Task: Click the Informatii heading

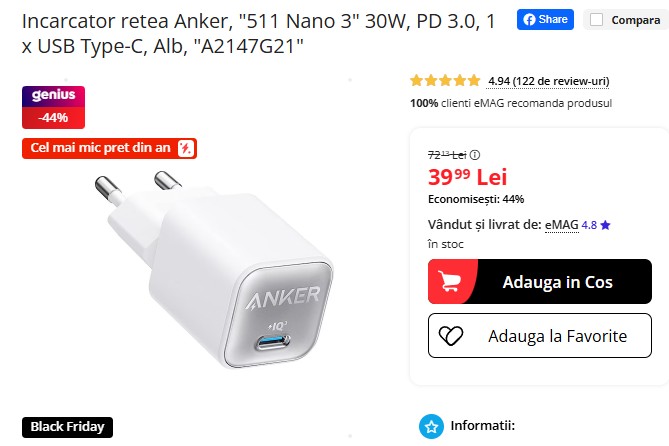Action: tap(483, 426)
